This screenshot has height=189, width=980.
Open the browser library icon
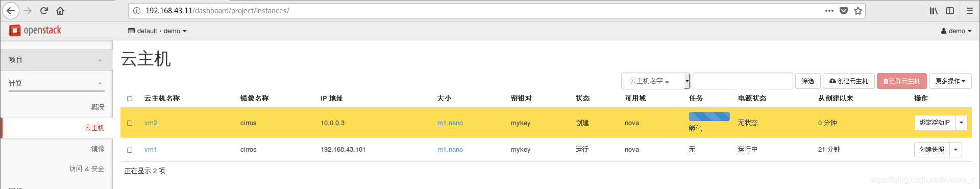pos(934,10)
